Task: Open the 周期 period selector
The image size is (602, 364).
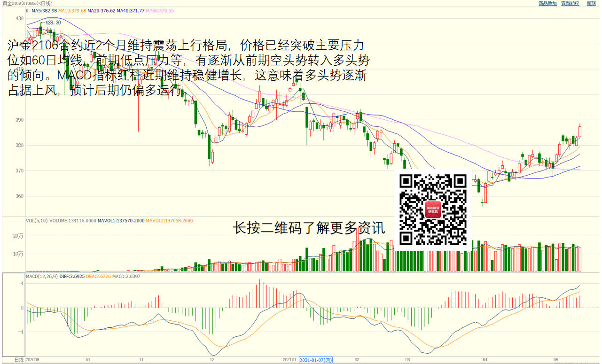Action: tap(591, 3)
